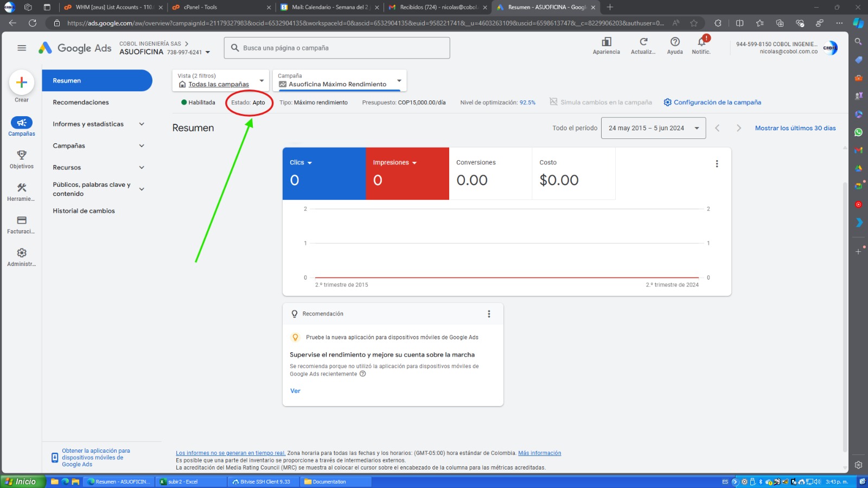Open the Campañas megaphone icon in sidebar

click(x=22, y=123)
